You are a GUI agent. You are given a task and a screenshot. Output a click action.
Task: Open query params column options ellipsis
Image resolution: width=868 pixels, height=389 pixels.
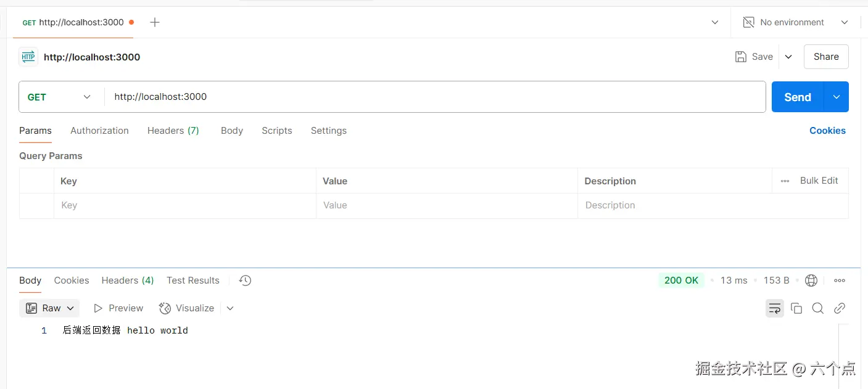pos(785,181)
